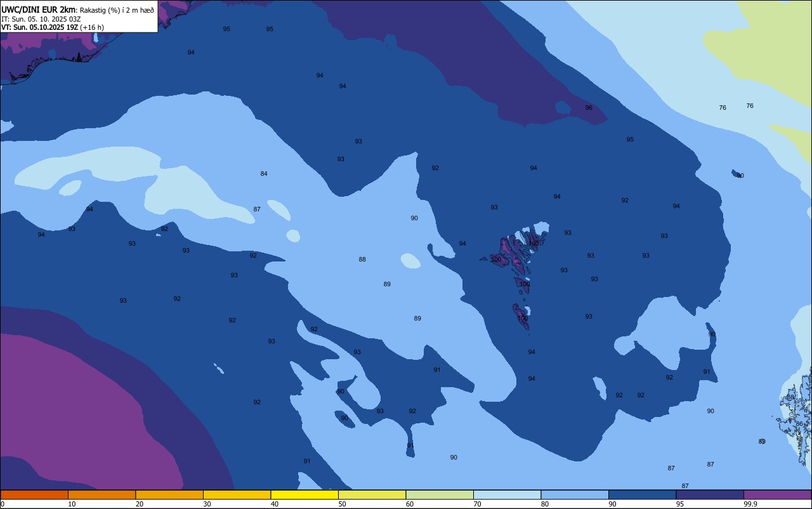Click the "86" value near the coastline
Viewport: 812px width, 509px height.
tap(799, 424)
